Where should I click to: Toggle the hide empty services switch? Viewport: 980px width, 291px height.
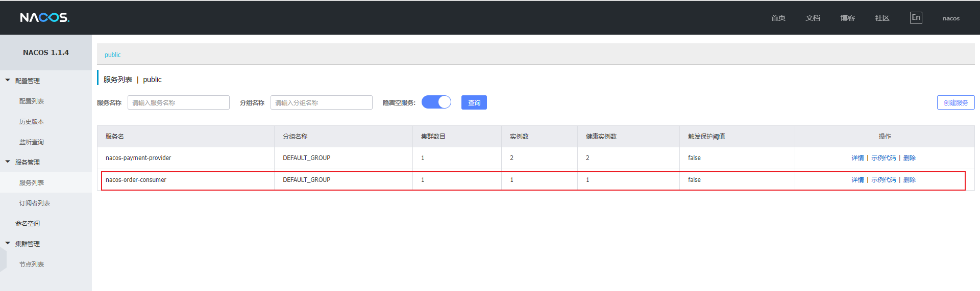pos(436,102)
